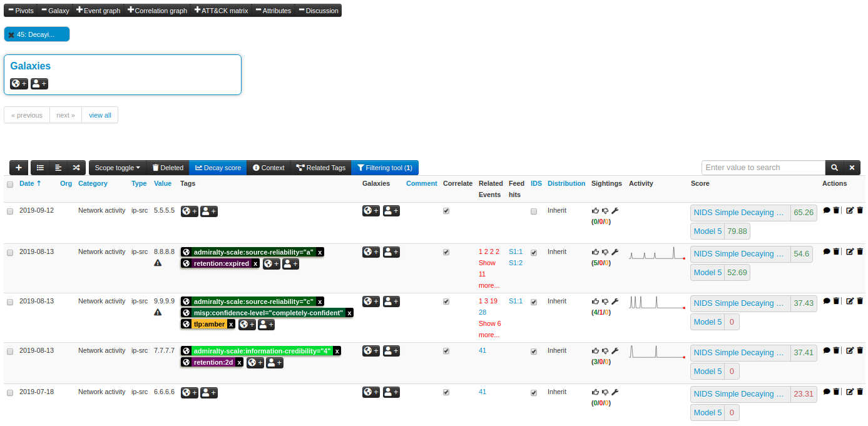
Task: Click the plus icon to add attribute
Action: pyautogui.click(x=19, y=168)
